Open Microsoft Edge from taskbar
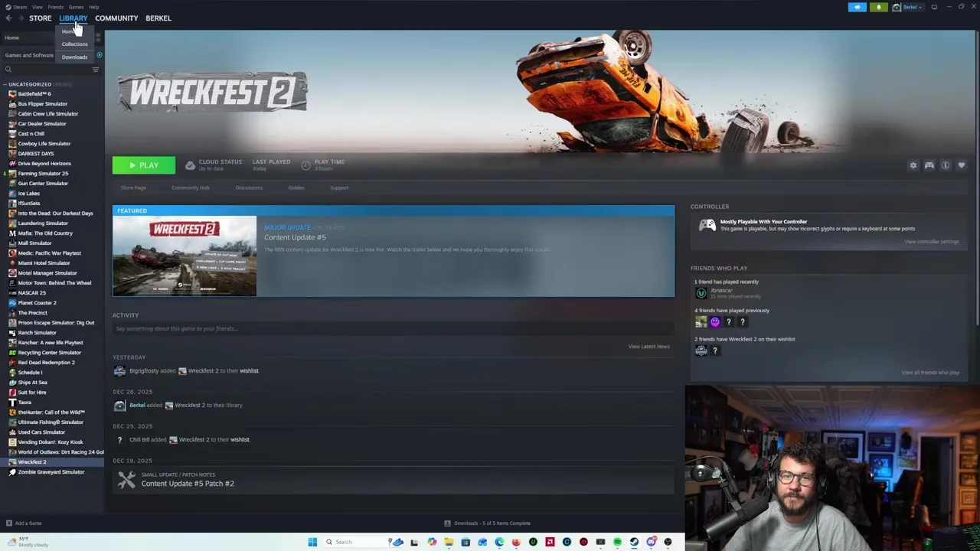This screenshot has height=551, width=980. coord(499,542)
